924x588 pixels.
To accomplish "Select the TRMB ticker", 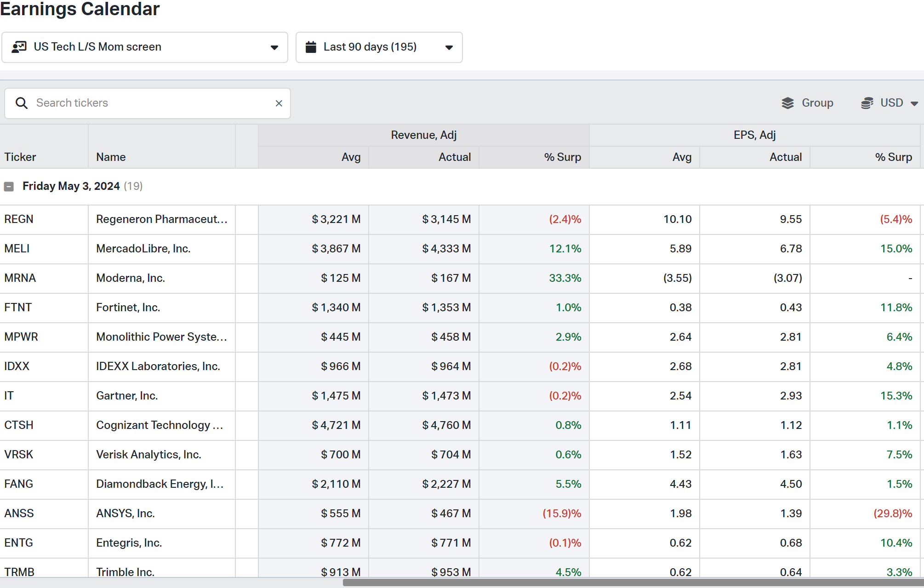I will 20,572.
